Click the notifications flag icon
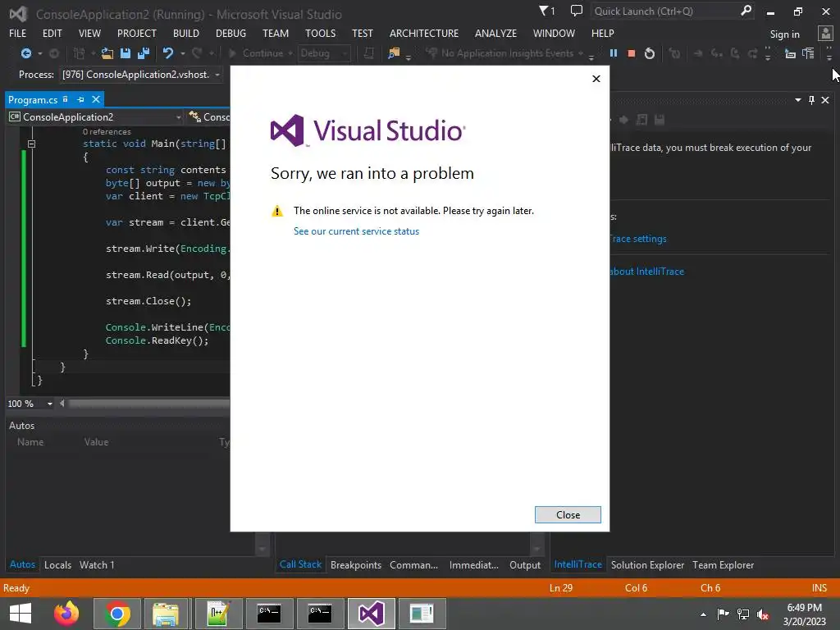Image resolution: width=840 pixels, height=630 pixels. 546,11
